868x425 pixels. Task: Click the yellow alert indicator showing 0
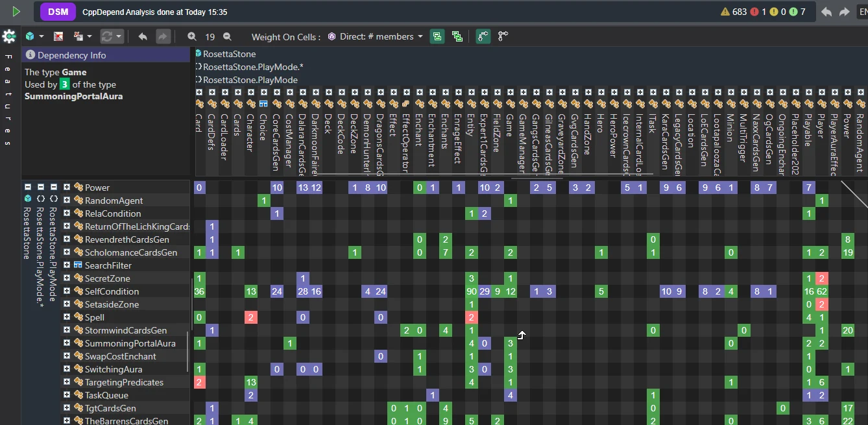774,12
